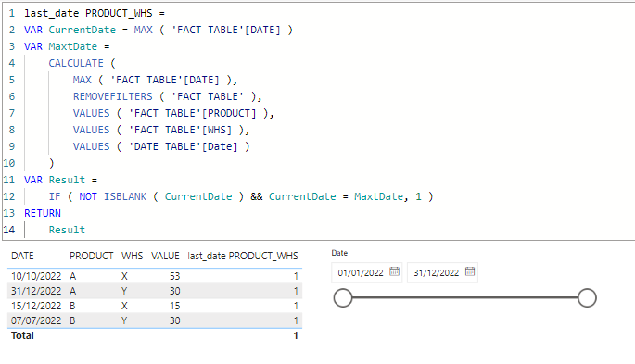Click value 53 in the table
Viewport: 635px width, 364px height.
coord(174,276)
